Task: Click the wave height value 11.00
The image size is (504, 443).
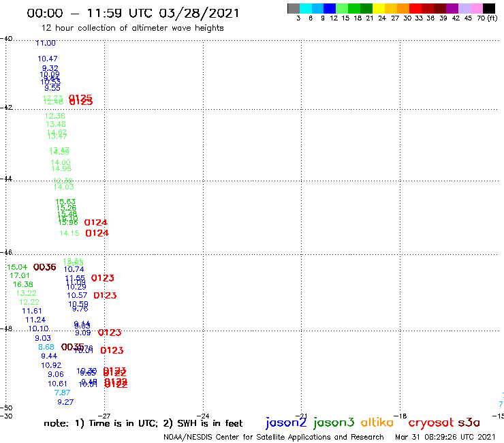Action: (x=46, y=43)
